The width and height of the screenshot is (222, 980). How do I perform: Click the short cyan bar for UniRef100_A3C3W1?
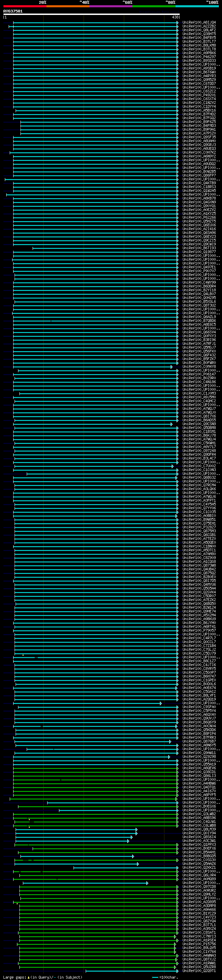[x=72, y=841]
